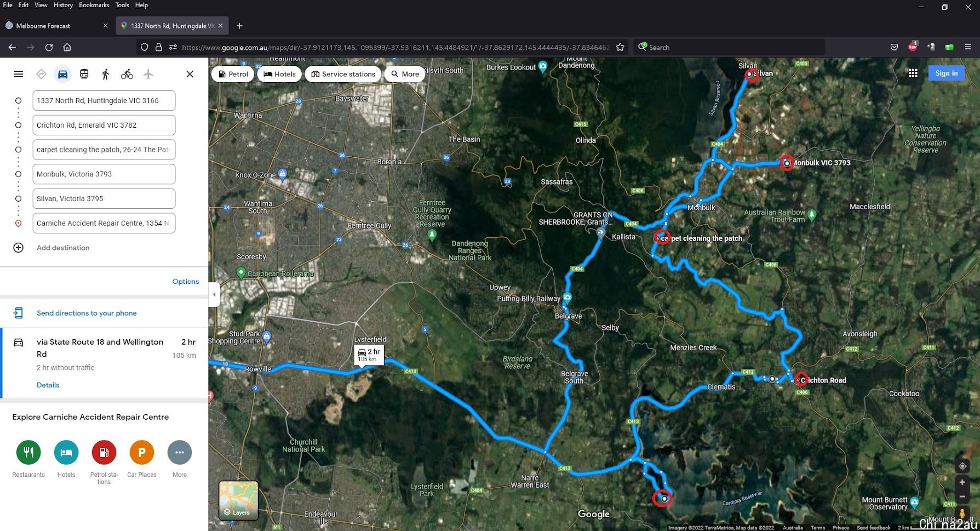
Task: Open More explore categories icon
Action: pos(180,452)
